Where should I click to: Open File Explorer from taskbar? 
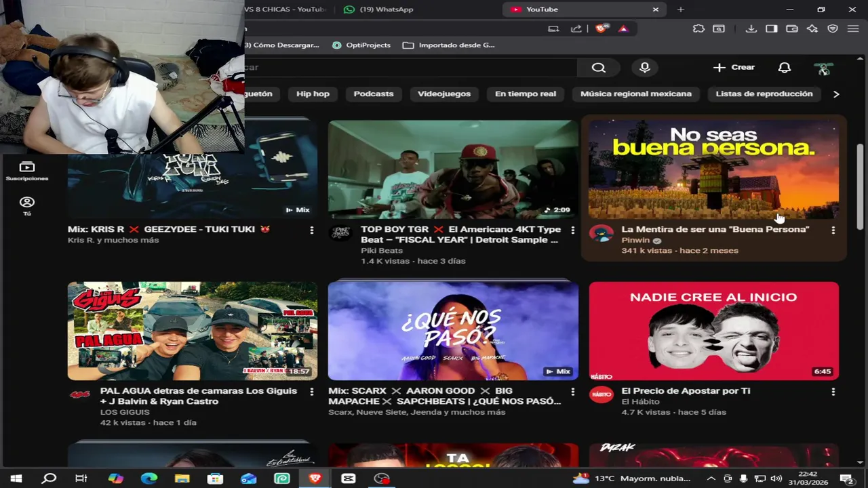point(182,479)
